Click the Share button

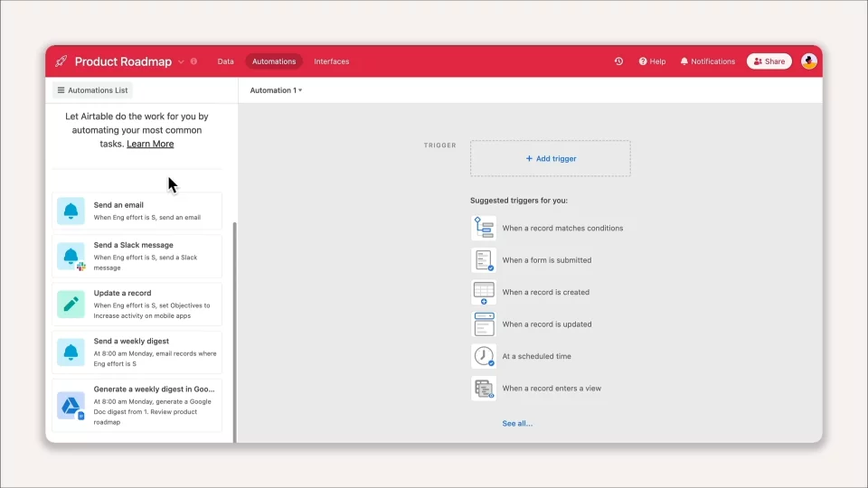[x=769, y=61]
